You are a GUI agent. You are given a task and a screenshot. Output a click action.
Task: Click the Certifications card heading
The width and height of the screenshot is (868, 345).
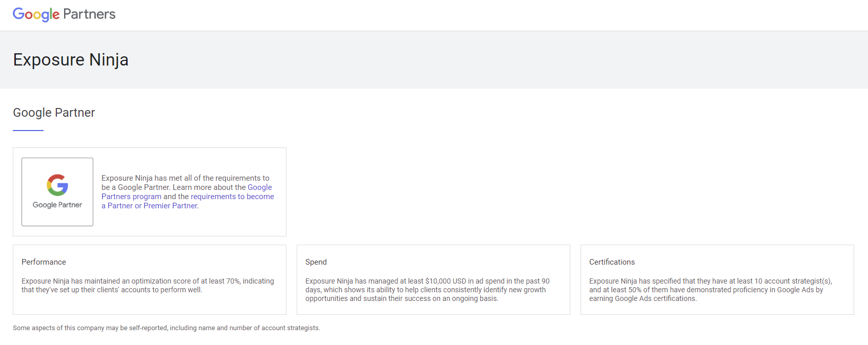pos(612,262)
